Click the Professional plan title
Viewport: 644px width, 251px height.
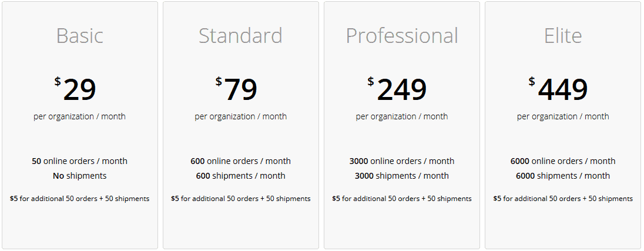coord(401,36)
